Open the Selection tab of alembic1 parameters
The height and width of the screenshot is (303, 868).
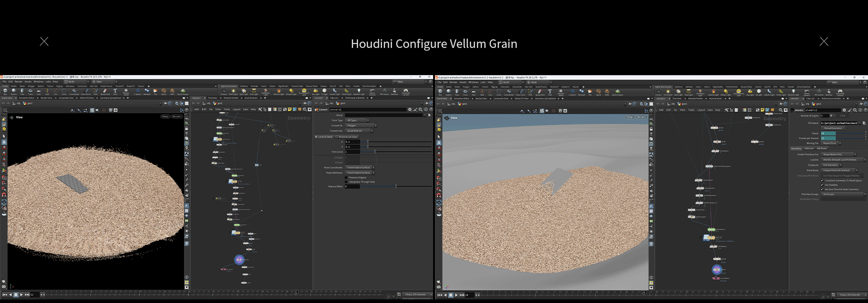(809, 148)
